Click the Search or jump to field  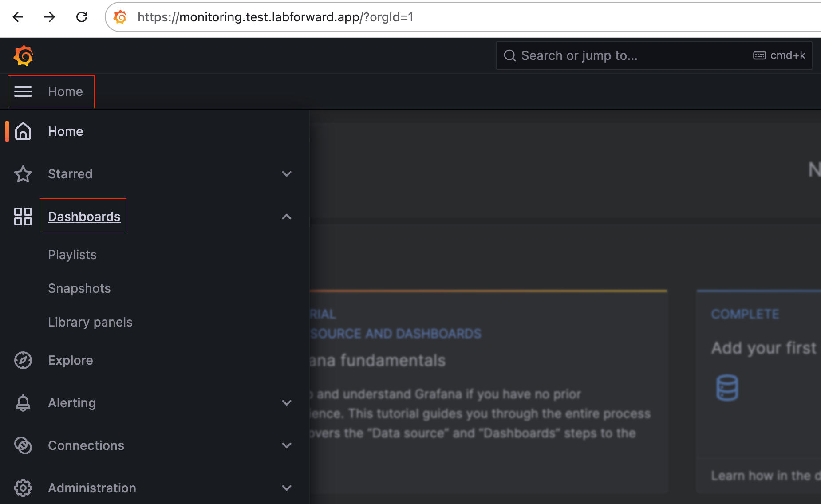654,55
